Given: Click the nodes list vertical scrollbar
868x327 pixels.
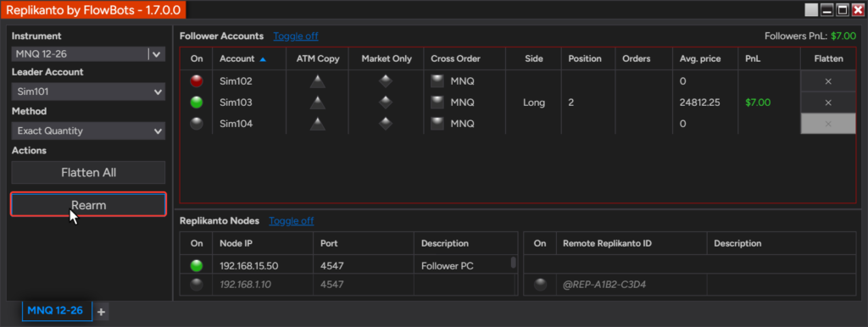Looking at the screenshot, I should coord(513,263).
